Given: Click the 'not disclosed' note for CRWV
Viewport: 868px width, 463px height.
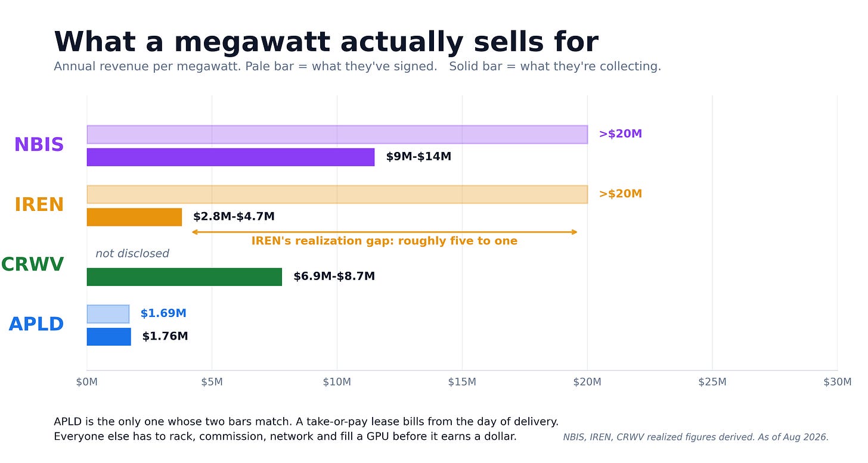Looking at the screenshot, I should pyautogui.click(x=132, y=254).
